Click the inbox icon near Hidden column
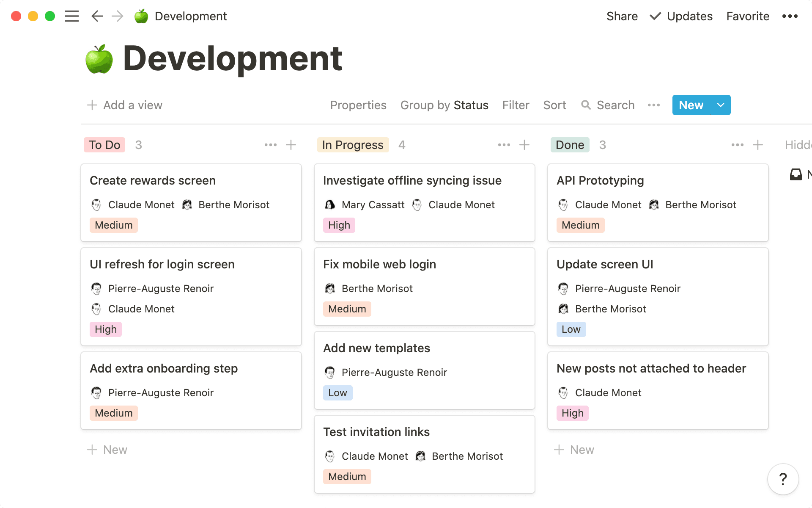Screen dimensions: 812x508 click(796, 174)
